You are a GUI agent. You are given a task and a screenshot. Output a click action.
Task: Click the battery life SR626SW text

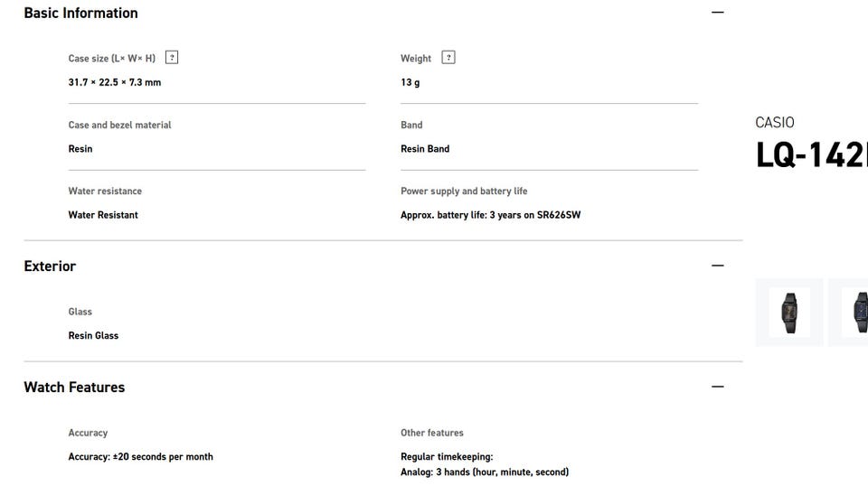[485, 215]
